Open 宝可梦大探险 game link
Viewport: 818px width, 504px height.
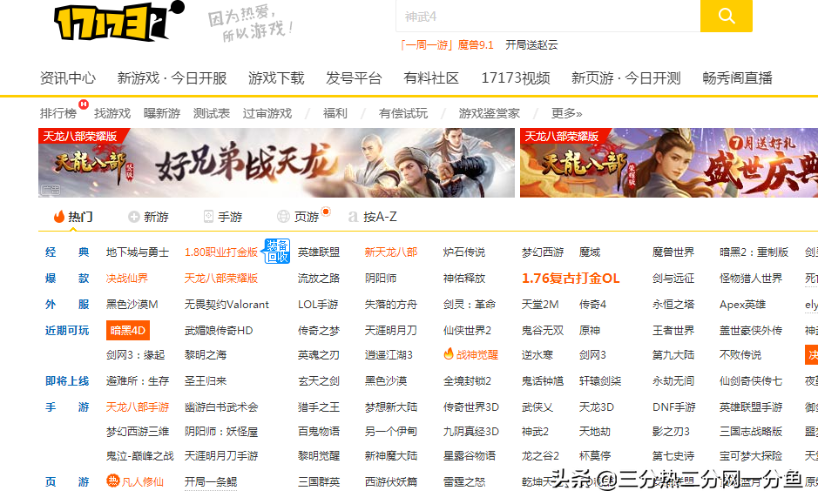[x=751, y=456]
